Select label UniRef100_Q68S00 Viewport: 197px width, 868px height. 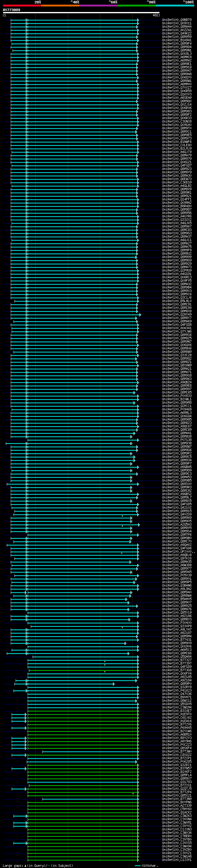(177, 484)
